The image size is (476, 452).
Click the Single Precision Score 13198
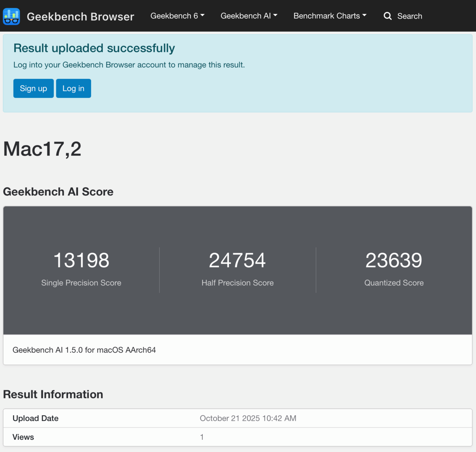click(x=81, y=260)
